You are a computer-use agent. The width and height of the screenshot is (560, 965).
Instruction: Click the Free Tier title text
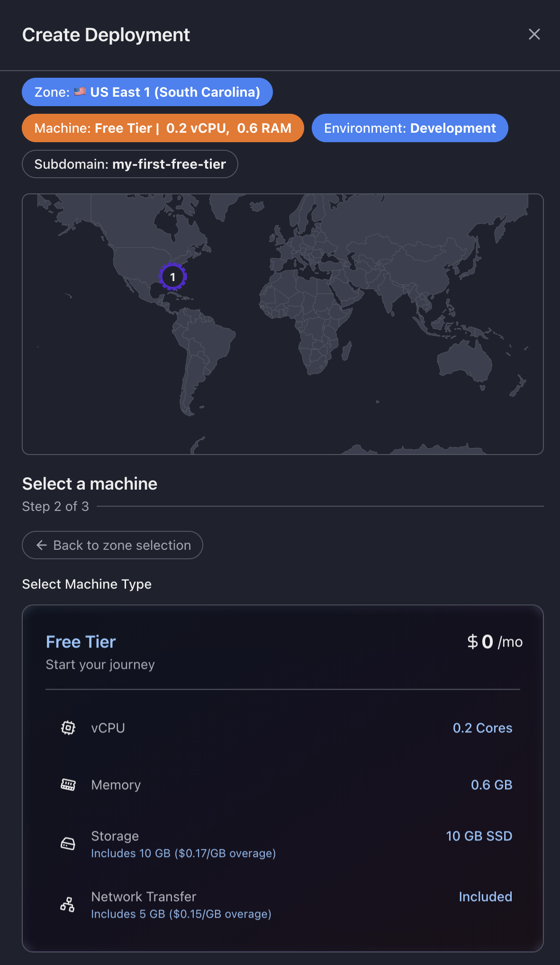click(x=81, y=642)
